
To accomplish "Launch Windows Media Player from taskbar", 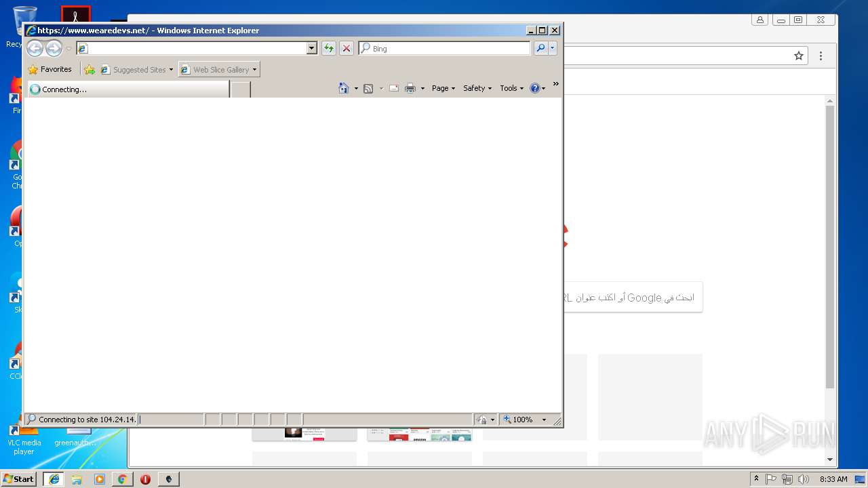I will [100, 479].
